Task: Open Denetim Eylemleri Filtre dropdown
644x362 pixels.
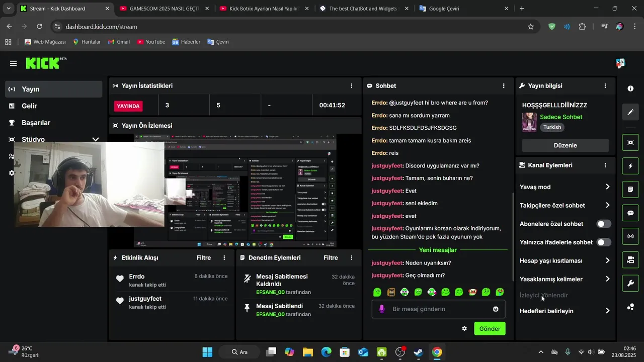Action: click(x=331, y=258)
